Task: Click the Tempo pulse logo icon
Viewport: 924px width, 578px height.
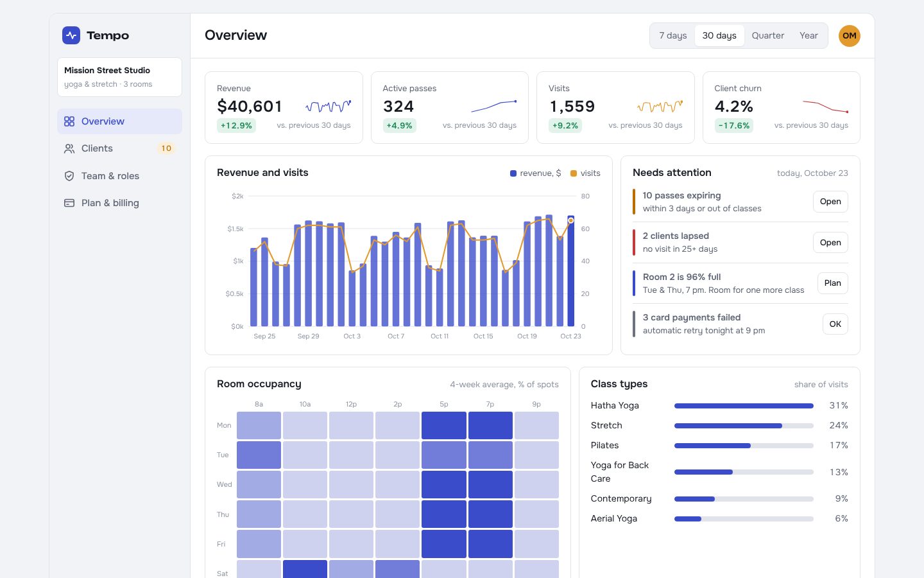Action: 71,35
